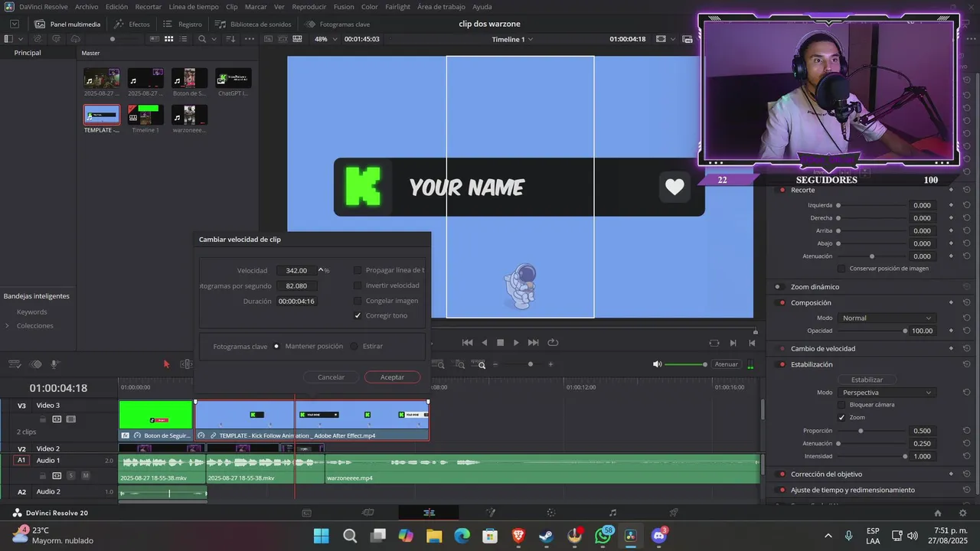Confirm speed change with Aceptar button

coord(392,377)
